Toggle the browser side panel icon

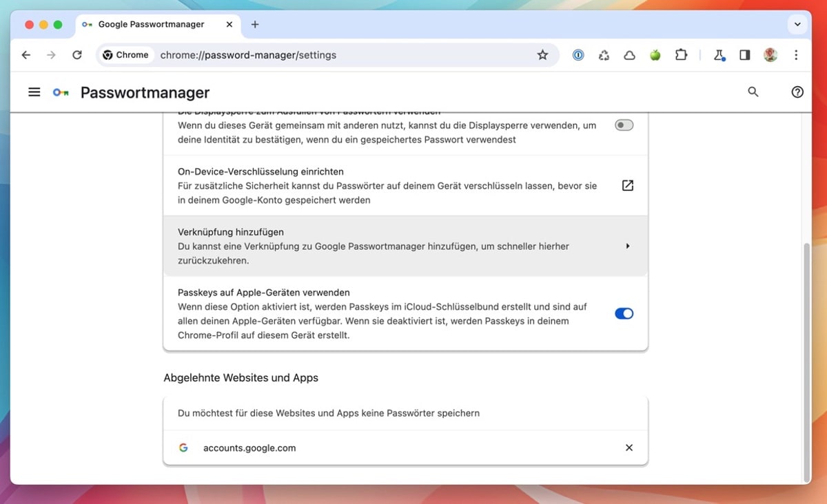pos(744,55)
